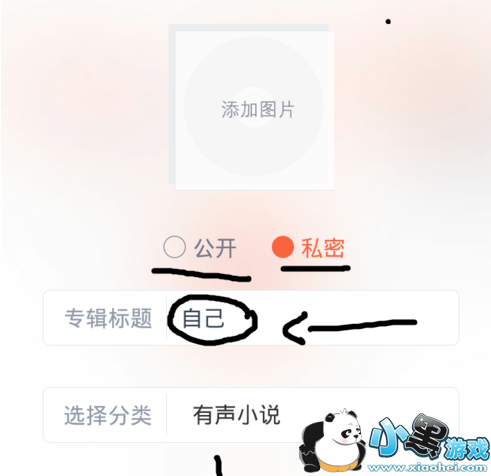491x476 pixels.
Task: Tap the 添加图片 album cover placeholder
Action: (254, 109)
